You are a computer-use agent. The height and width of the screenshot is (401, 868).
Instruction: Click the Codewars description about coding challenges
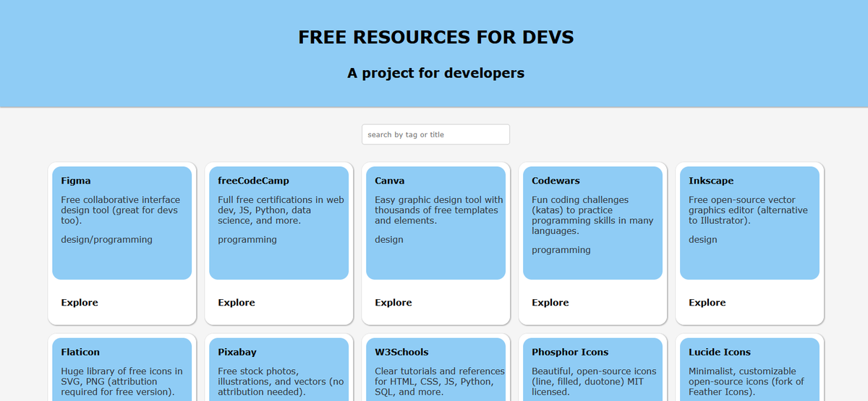coord(592,215)
